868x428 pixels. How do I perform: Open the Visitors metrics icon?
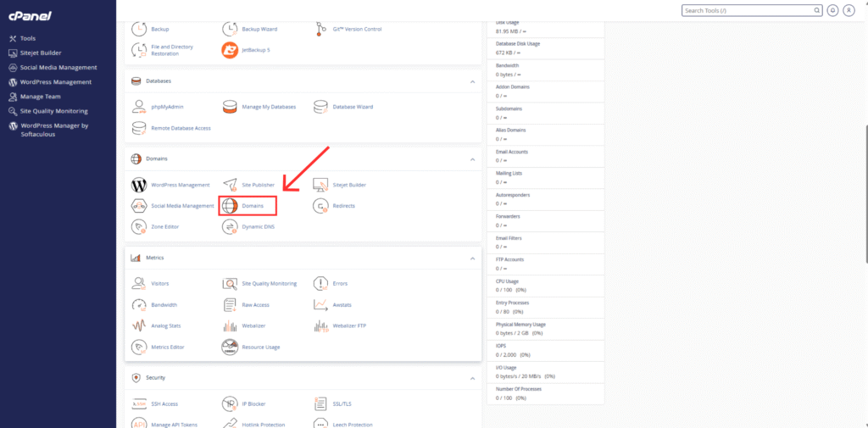[x=138, y=283]
